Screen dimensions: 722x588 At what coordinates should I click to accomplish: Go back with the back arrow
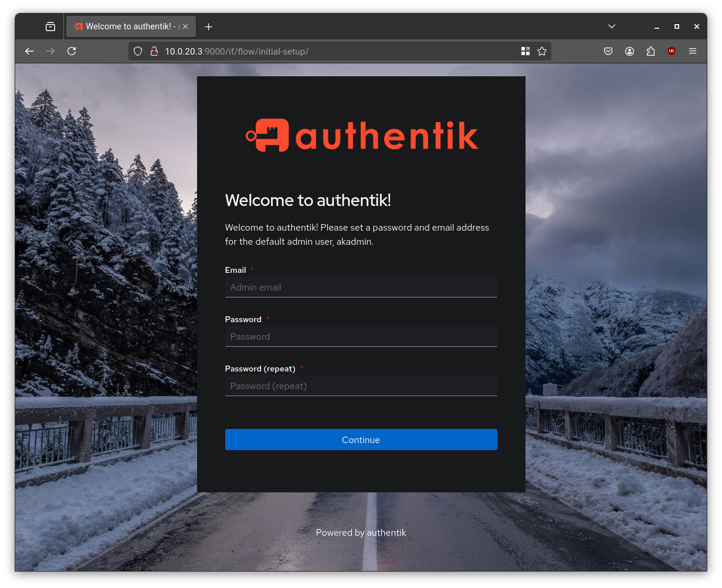(29, 51)
